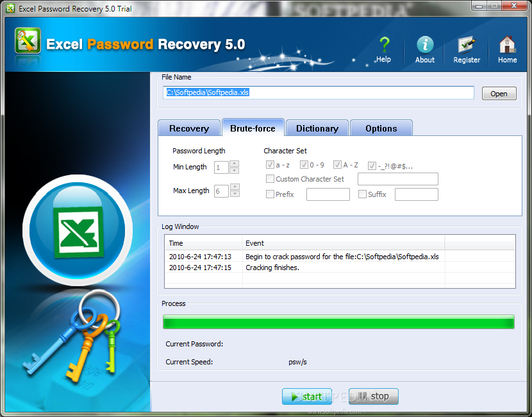The height and width of the screenshot is (417, 532).
Task: Click the File Name path field
Action: point(319,93)
